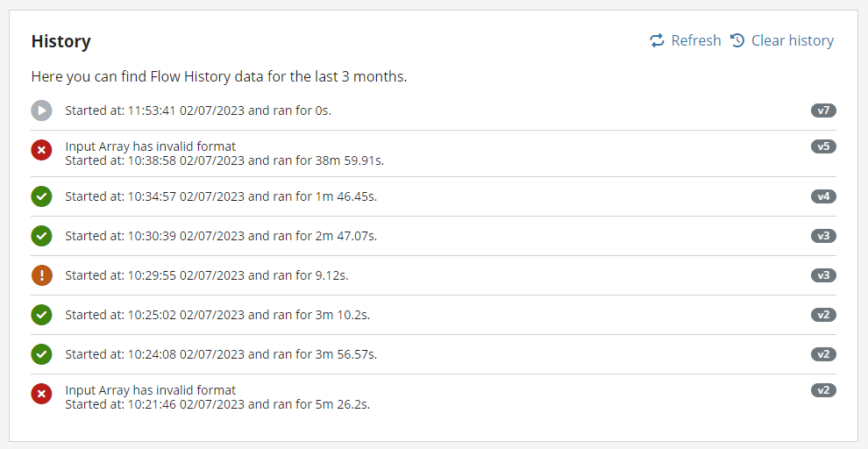868x449 pixels.
Task: Click the v7 version badge
Action: (x=823, y=110)
